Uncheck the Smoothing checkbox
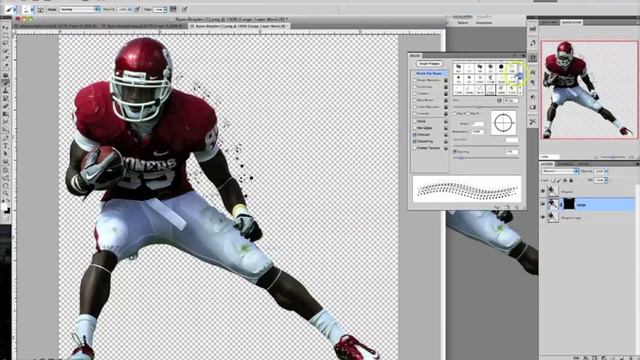This screenshot has height=360, width=640. tap(415, 141)
